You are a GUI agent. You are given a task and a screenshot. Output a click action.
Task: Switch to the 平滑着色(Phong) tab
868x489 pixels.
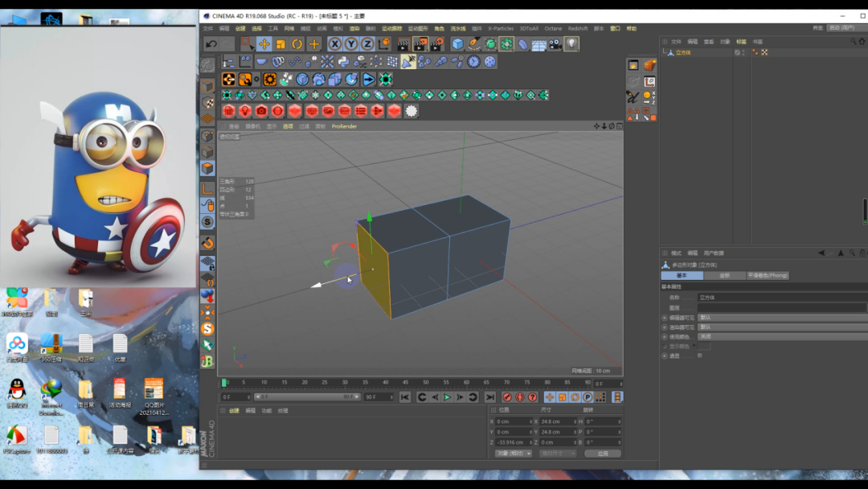(768, 275)
